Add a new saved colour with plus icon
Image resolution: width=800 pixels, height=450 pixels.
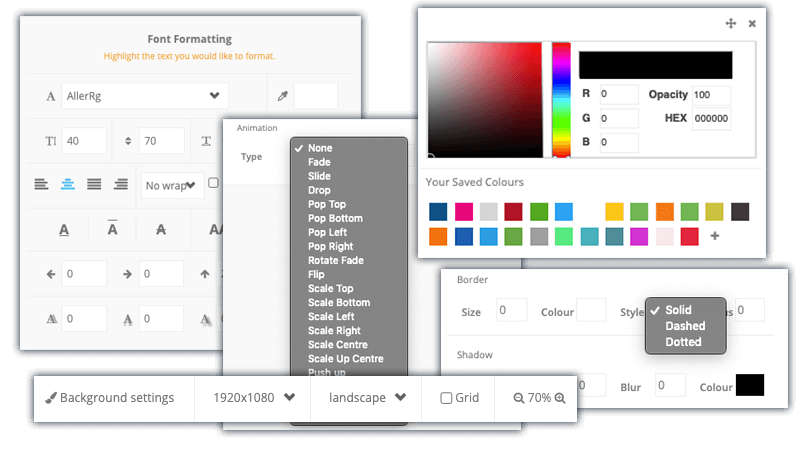click(714, 236)
